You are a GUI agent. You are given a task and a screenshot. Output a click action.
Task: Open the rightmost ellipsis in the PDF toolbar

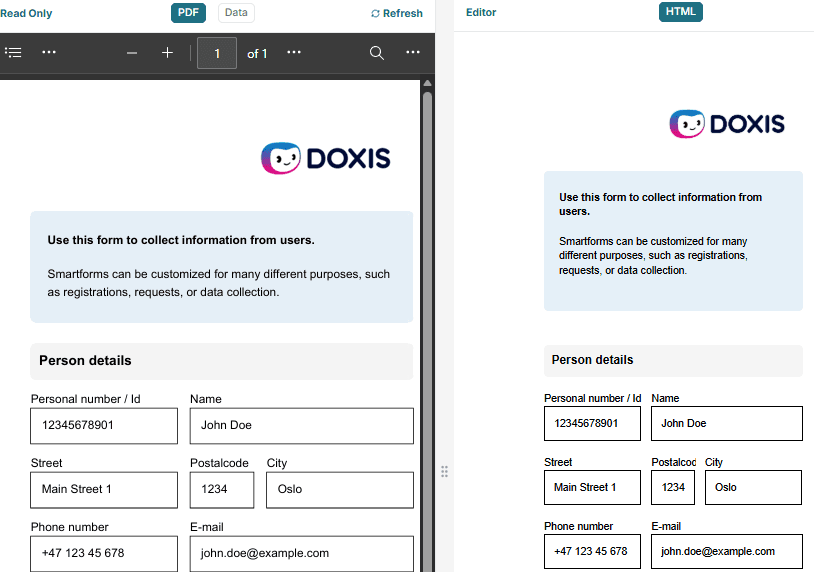pyautogui.click(x=413, y=52)
